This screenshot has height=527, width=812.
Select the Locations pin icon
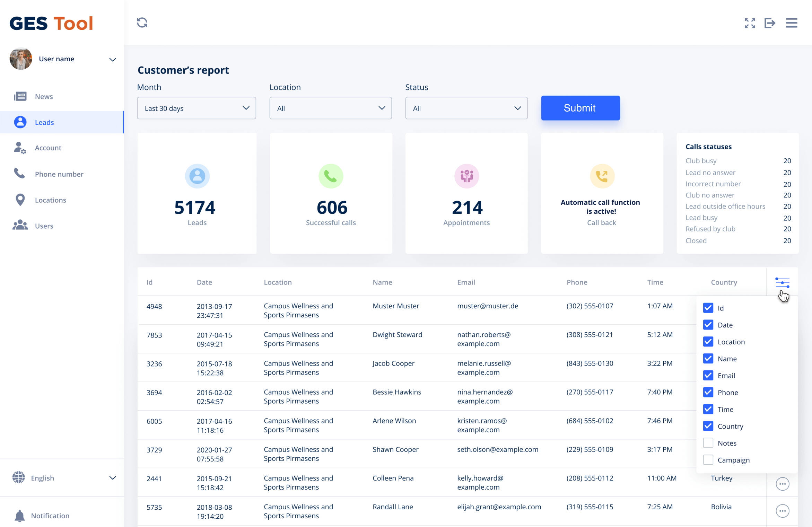(20, 200)
